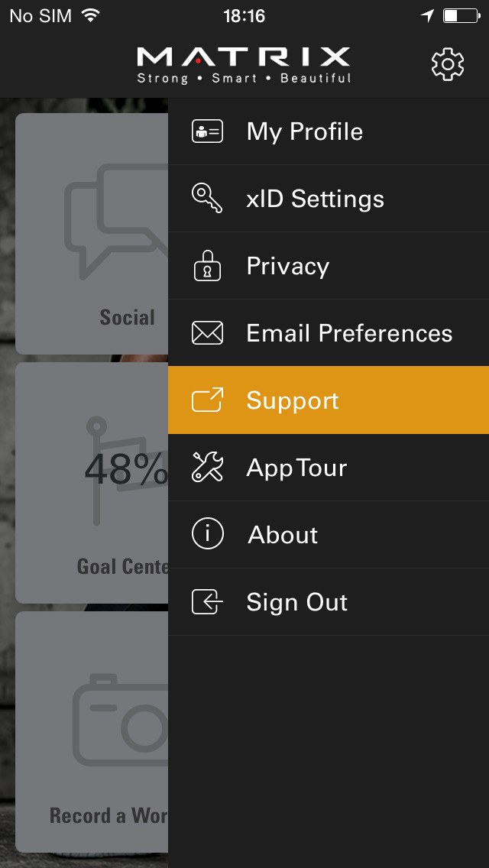489x868 pixels.
Task: Tap the settings gear icon
Action: [448, 65]
